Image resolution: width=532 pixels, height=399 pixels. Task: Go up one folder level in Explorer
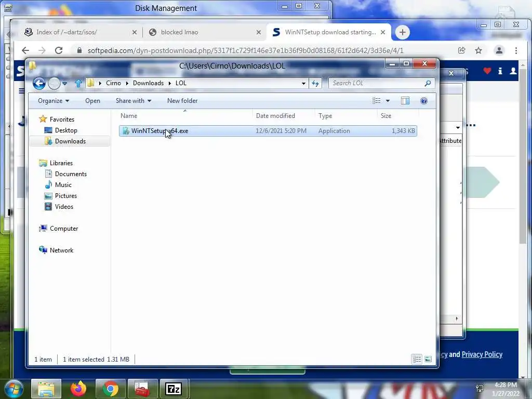point(78,83)
